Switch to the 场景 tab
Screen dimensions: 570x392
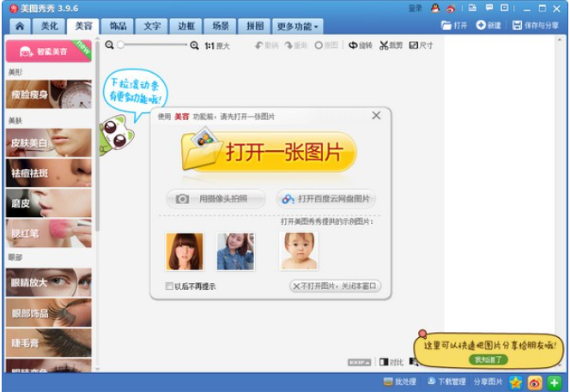tap(221, 26)
